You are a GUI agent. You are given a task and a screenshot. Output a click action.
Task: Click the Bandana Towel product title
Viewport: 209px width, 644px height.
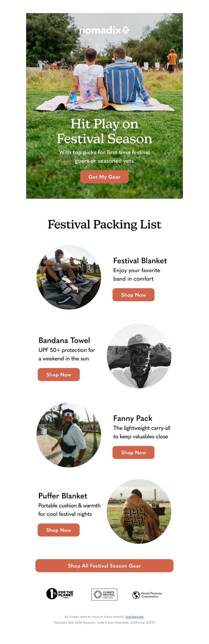coord(64,340)
